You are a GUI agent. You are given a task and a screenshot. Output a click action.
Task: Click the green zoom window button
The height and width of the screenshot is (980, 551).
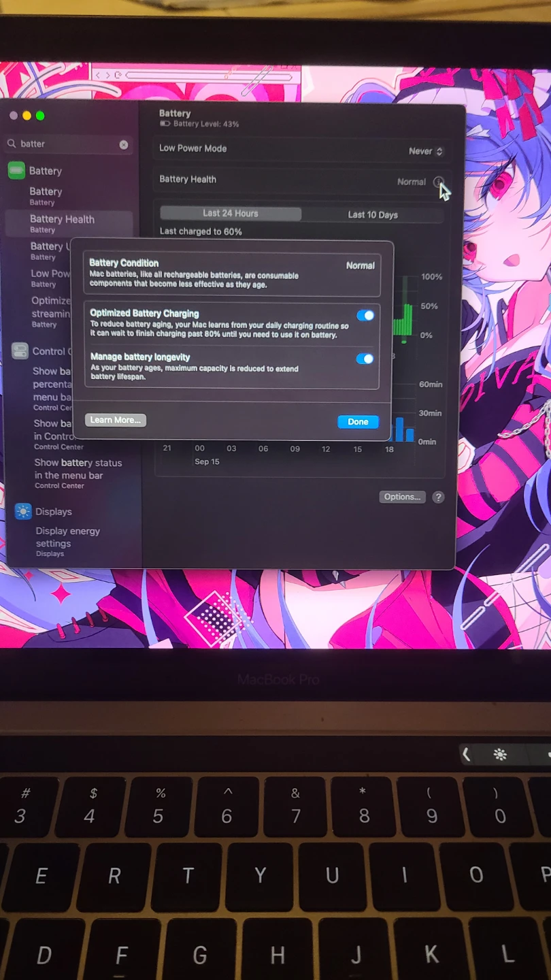pos(40,116)
